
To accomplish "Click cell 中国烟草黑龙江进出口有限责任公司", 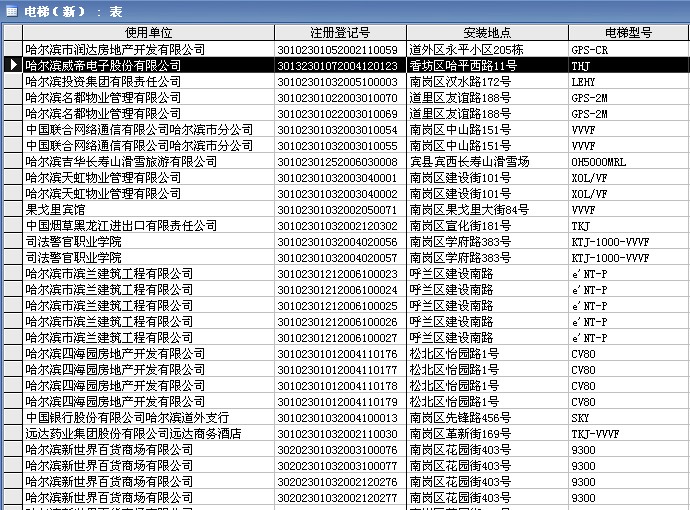I will [148, 225].
